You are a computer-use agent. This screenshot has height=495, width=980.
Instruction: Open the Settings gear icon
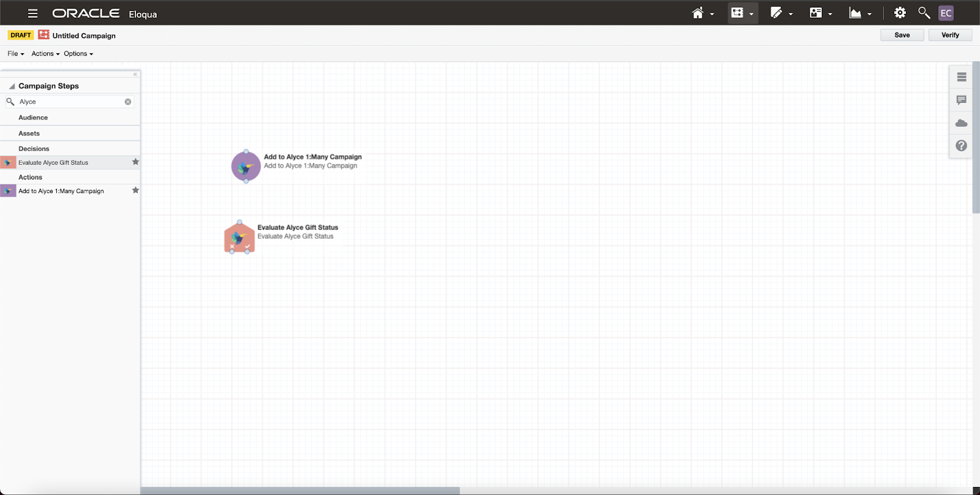(900, 13)
